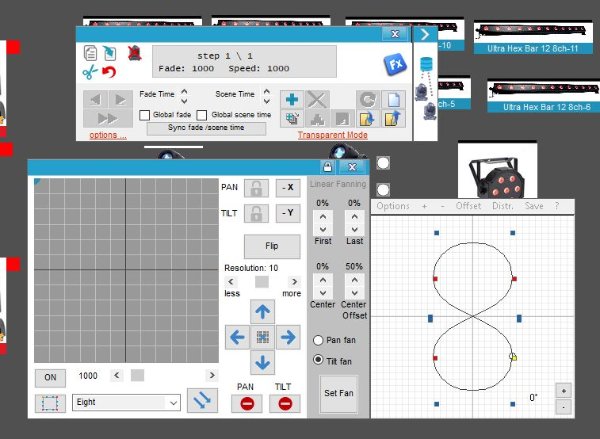Screen dimensions: 600x439
Task: Click the padlock icon next to PAN
Action: (x=257, y=187)
